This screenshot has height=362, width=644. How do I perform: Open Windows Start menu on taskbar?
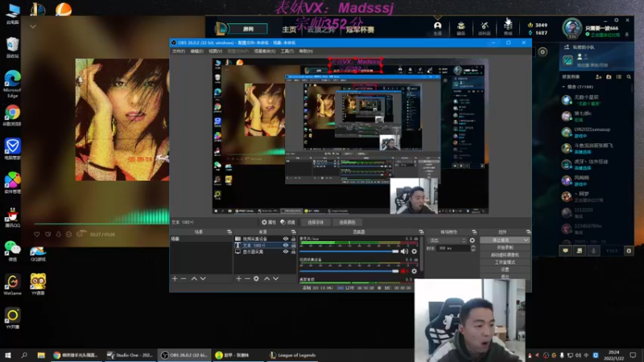coord(8,355)
